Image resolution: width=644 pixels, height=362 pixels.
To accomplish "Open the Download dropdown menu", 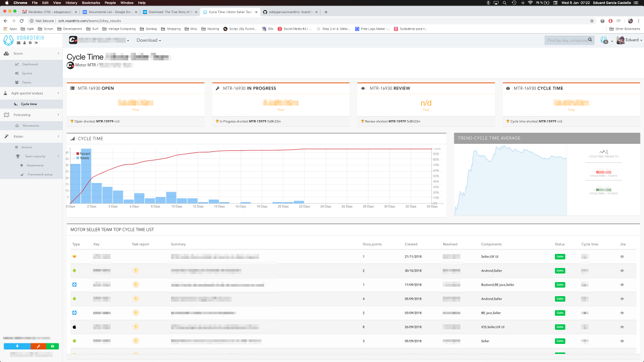I will [148, 40].
